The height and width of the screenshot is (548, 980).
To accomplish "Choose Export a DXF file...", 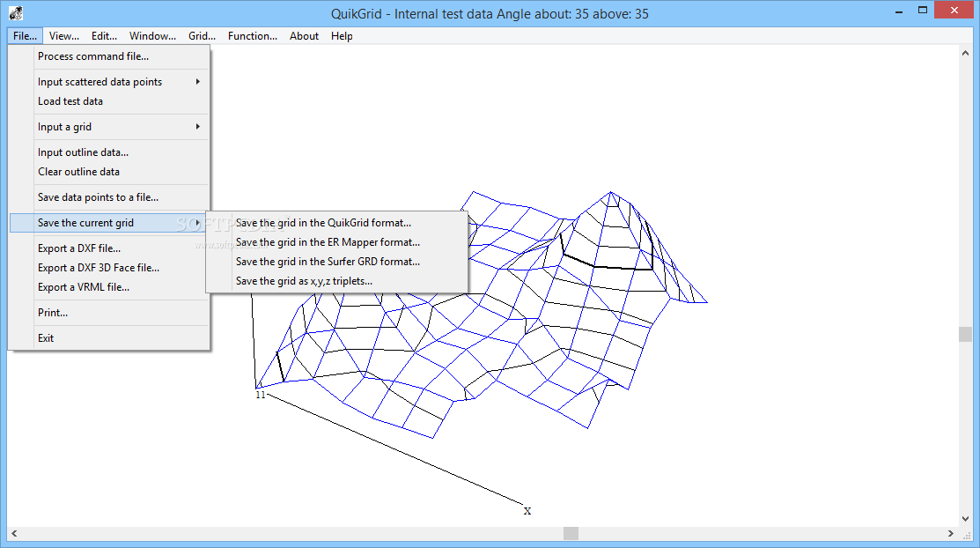I will tap(109, 248).
